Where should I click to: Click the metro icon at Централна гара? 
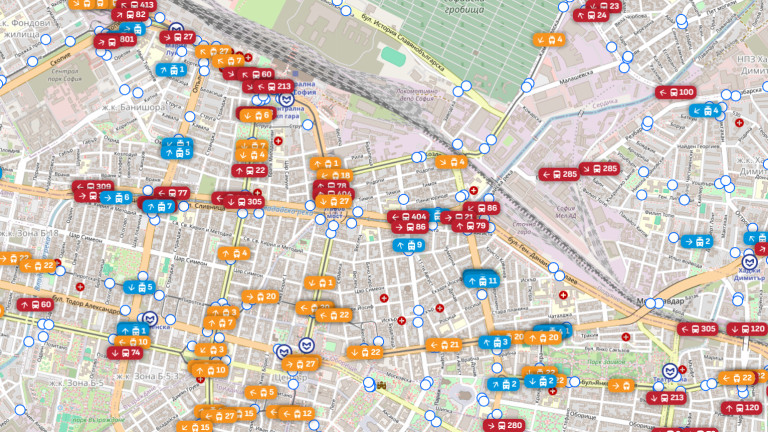pyautogui.click(x=286, y=99)
